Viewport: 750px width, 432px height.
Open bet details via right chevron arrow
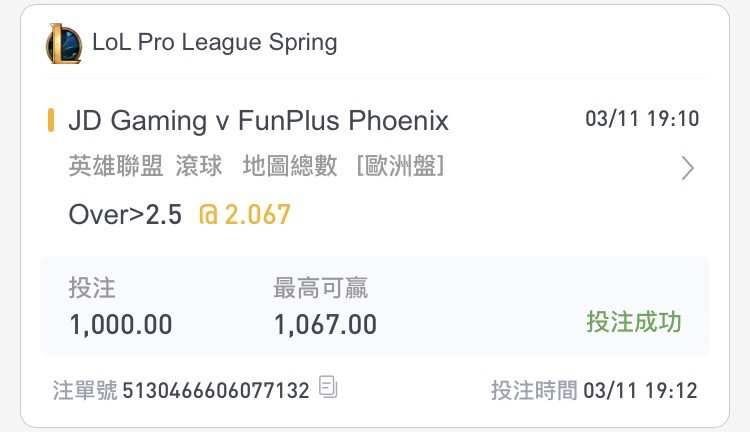(687, 168)
